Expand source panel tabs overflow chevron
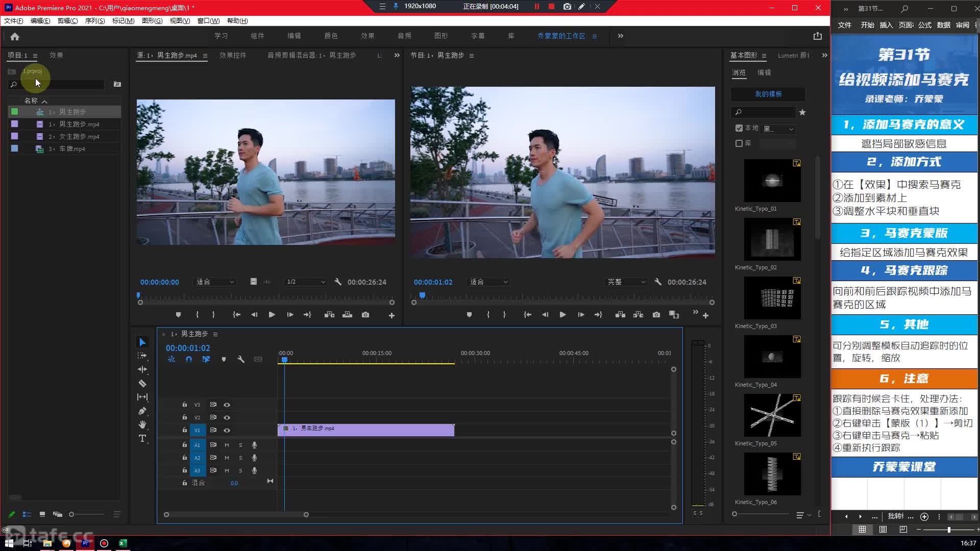This screenshot has height=551, width=980. [x=397, y=55]
